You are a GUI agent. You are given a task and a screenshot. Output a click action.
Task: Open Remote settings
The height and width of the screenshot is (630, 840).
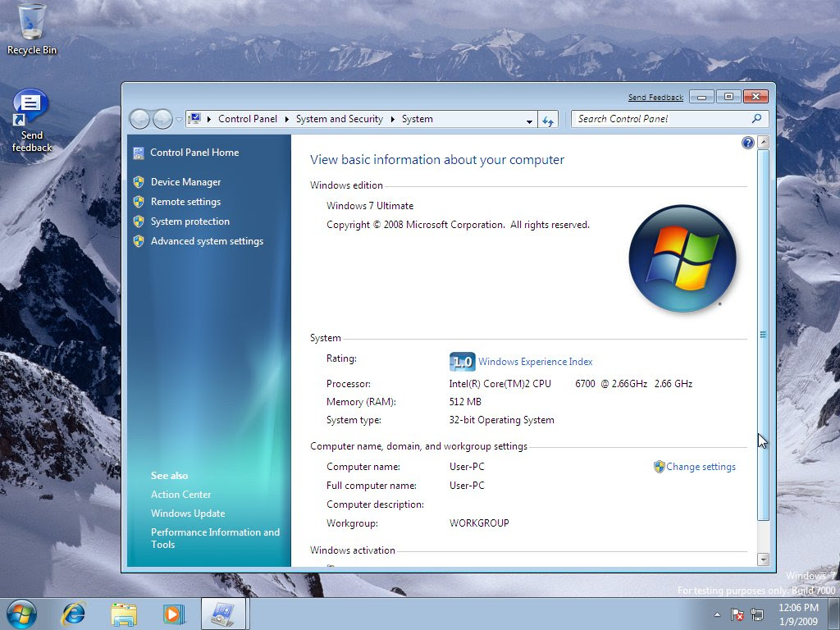186,202
